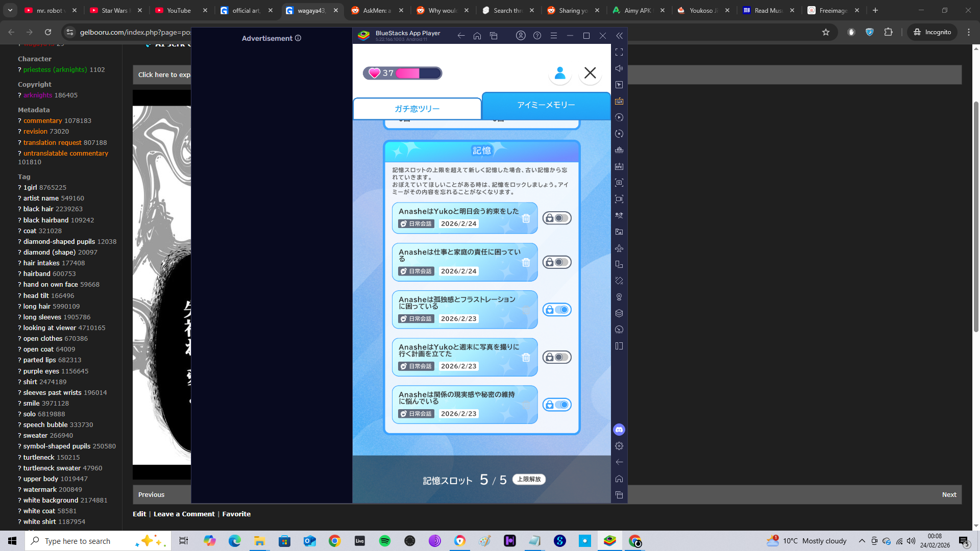
Task: Toggle lock on weekend photo plan memory
Action: click(x=556, y=357)
